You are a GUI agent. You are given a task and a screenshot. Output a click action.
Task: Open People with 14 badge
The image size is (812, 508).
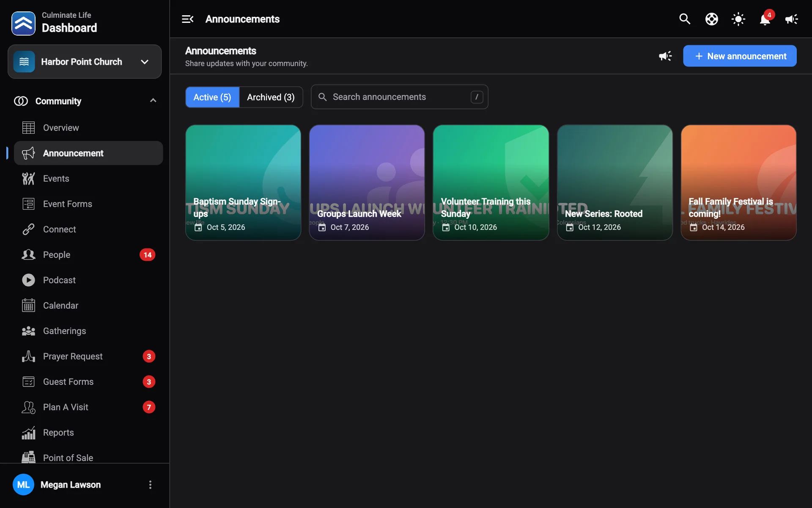click(88, 254)
